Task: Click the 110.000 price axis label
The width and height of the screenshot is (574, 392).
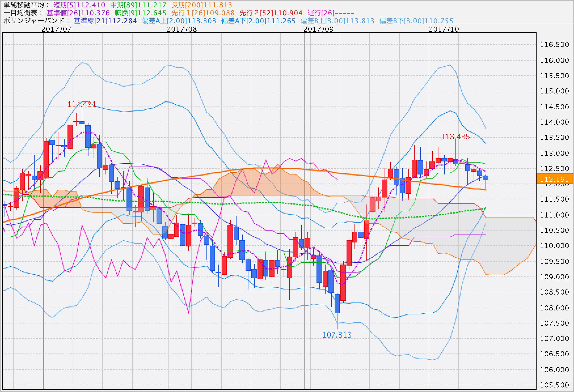Action: pyautogui.click(x=554, y=246)
